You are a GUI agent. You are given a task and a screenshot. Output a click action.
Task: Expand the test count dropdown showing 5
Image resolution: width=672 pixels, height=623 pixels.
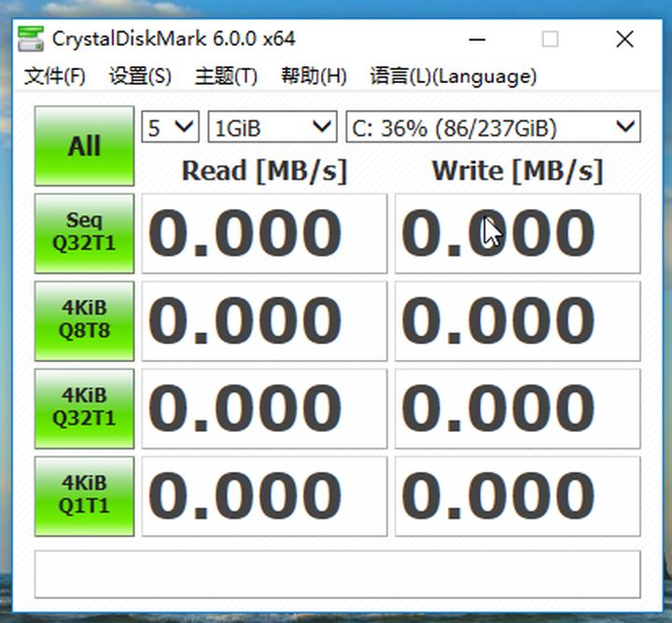point(170,127)
